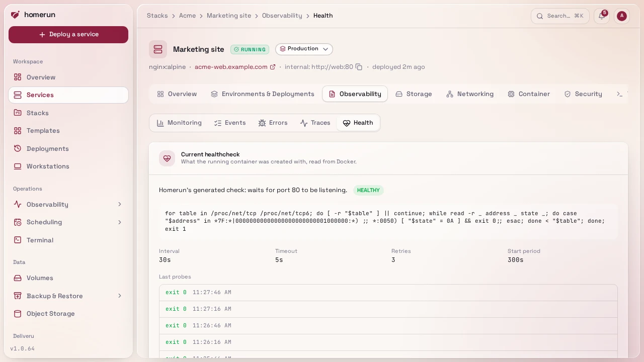This screenshot has width=644, height=362.
Task: Switch to the Security tab
Action: tap(583, 94)
